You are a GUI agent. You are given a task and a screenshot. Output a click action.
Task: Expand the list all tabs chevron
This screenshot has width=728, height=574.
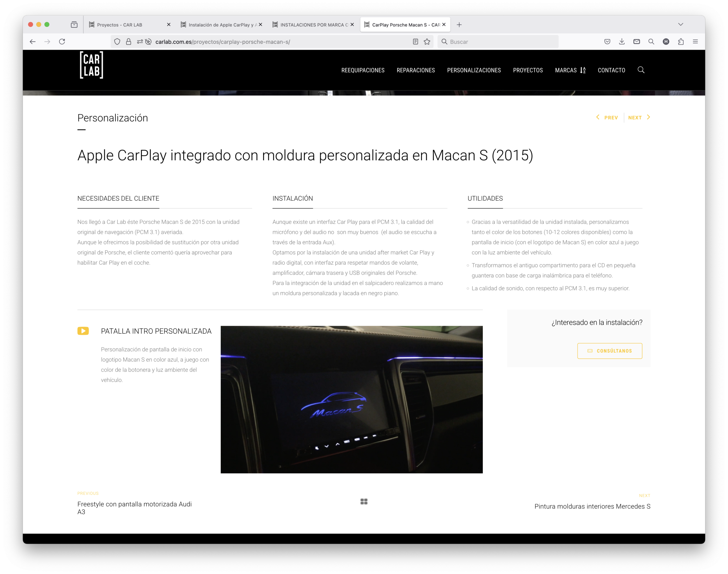pos(680,24)
